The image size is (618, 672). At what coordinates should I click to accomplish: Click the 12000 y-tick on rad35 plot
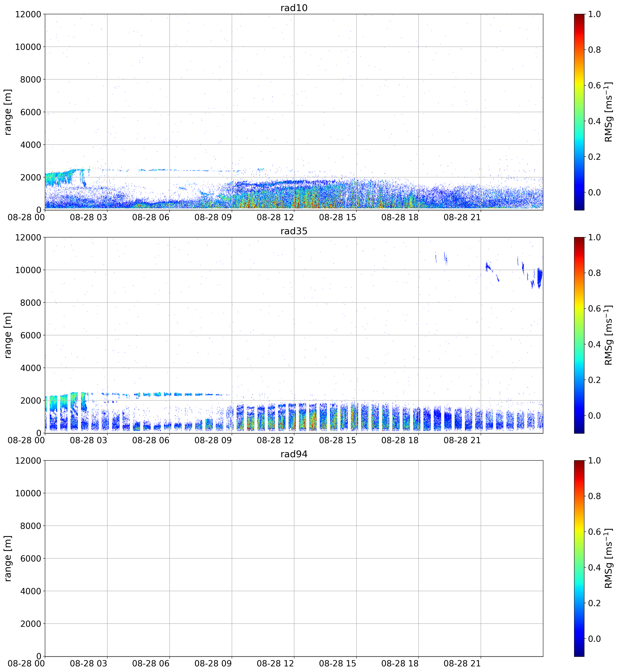click(x=28, y=237)
